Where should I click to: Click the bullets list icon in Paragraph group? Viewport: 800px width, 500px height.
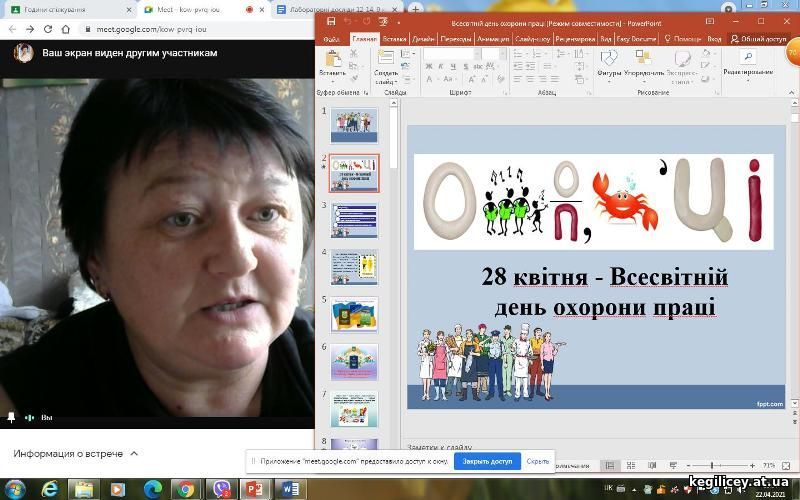click(x=517, y=54)
